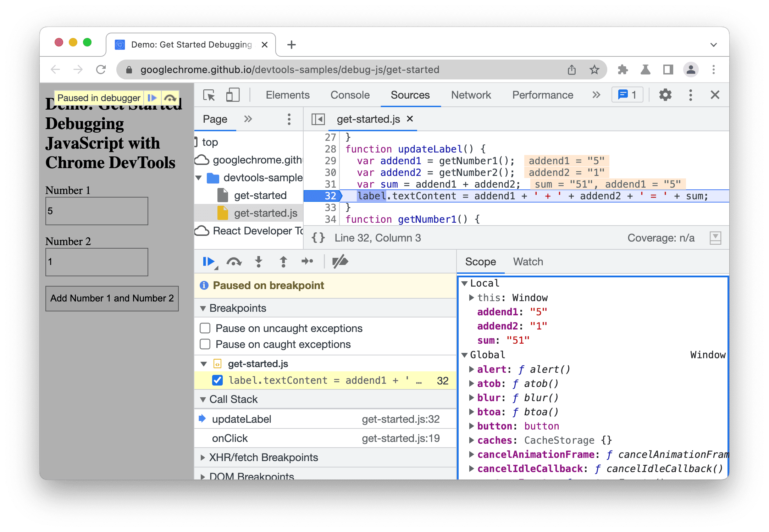Click Add Number 1 and Number 2 button
This screenshot has height=532, width=769.
[112, 298]
